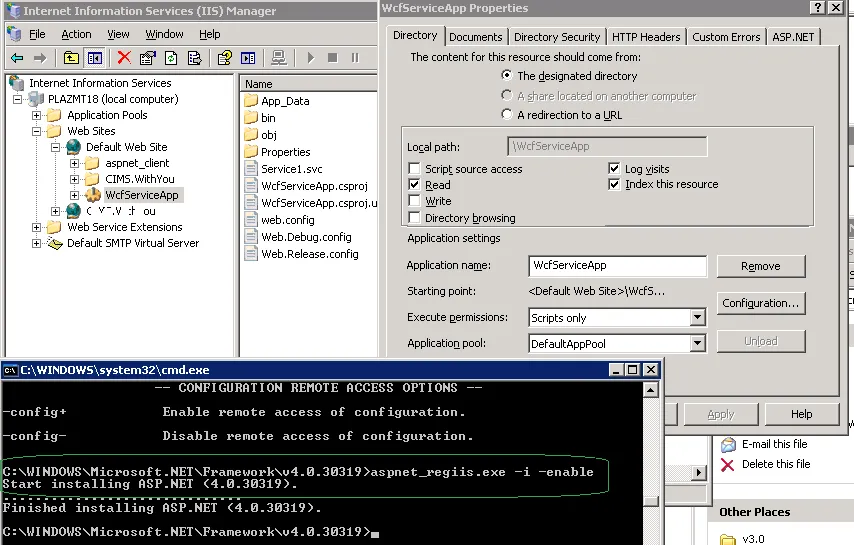Viewport: 854px width, 545px height.
Task: Open the Execute permissions dropdown
Action: pos(697,318)
